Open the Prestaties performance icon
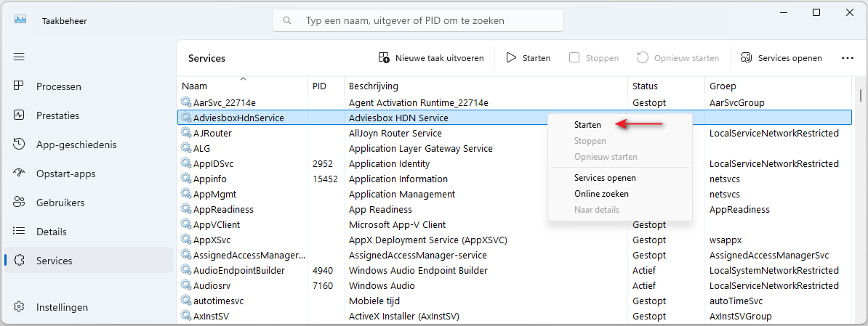Screen dimensions: 868x326 pyautogui.click(x=20, y=115)
